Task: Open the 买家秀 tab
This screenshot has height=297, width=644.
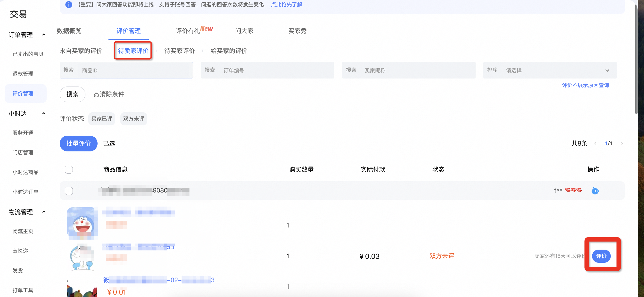Action: [297, 31]
